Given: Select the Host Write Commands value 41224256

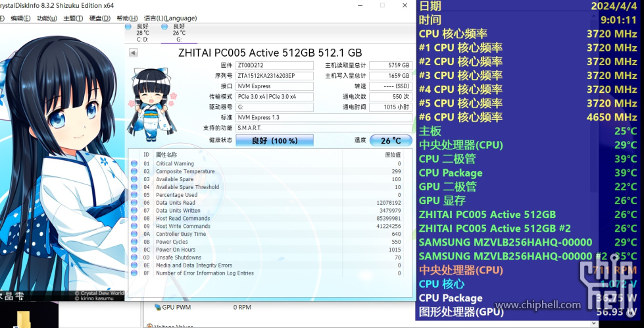Looking at the screenshot, I should (x=389, y=226).
